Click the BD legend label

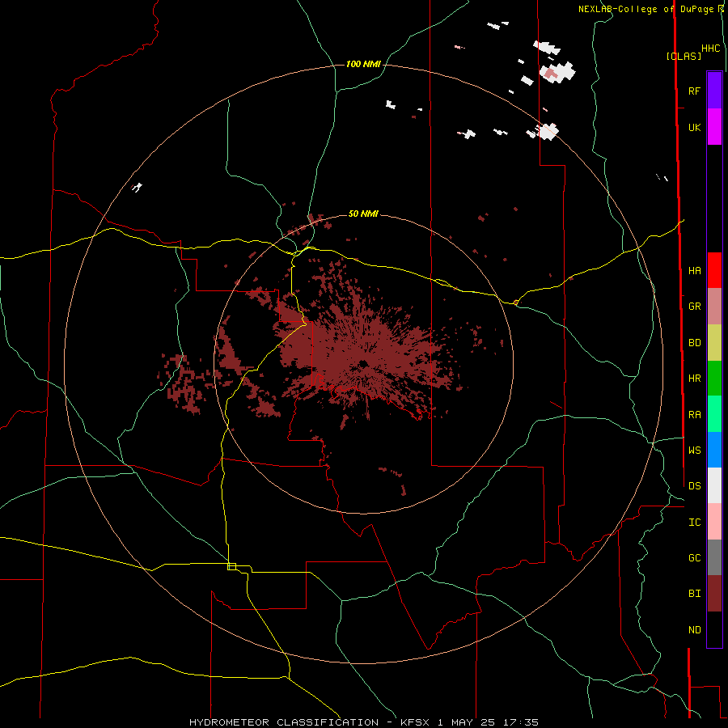(x=694, y=343)
